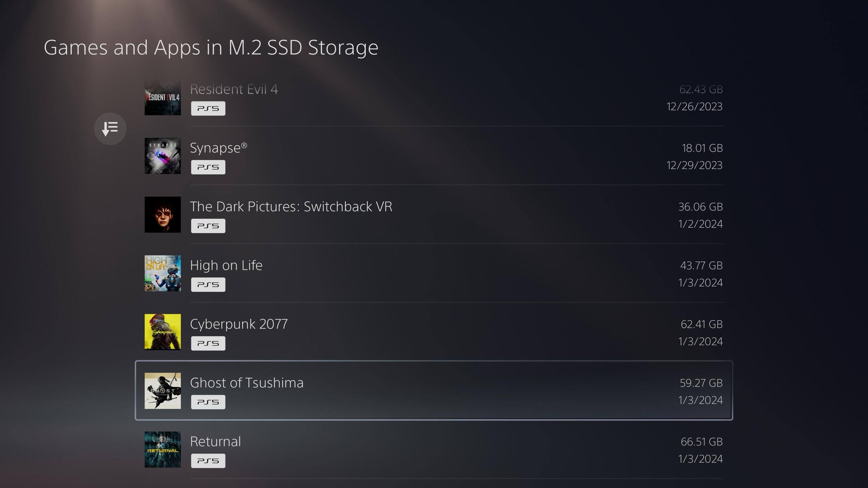Click the PS5 badge under Synapse
This screenshot has height=488, width=868.
[x=208, y=167]
